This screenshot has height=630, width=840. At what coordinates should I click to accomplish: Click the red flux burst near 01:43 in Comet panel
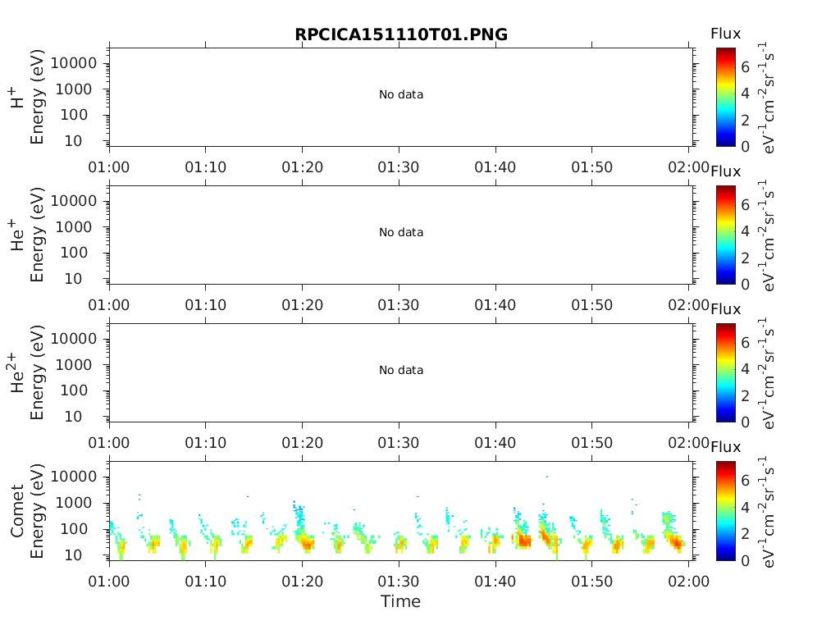click(x=523, y=541)
